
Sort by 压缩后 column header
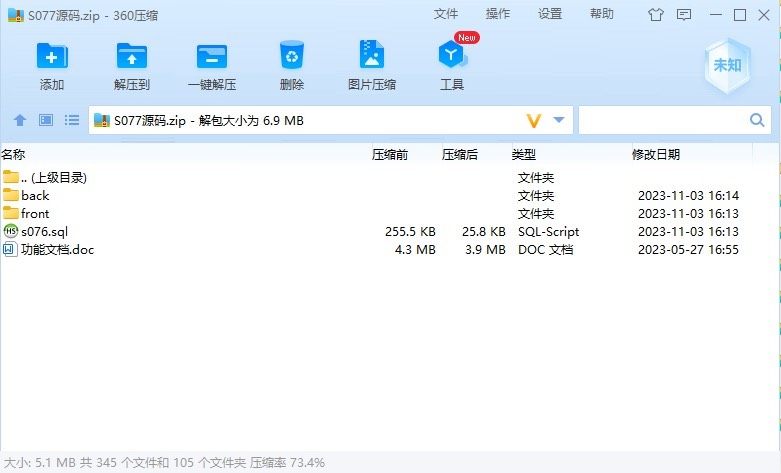coord(459,155)
